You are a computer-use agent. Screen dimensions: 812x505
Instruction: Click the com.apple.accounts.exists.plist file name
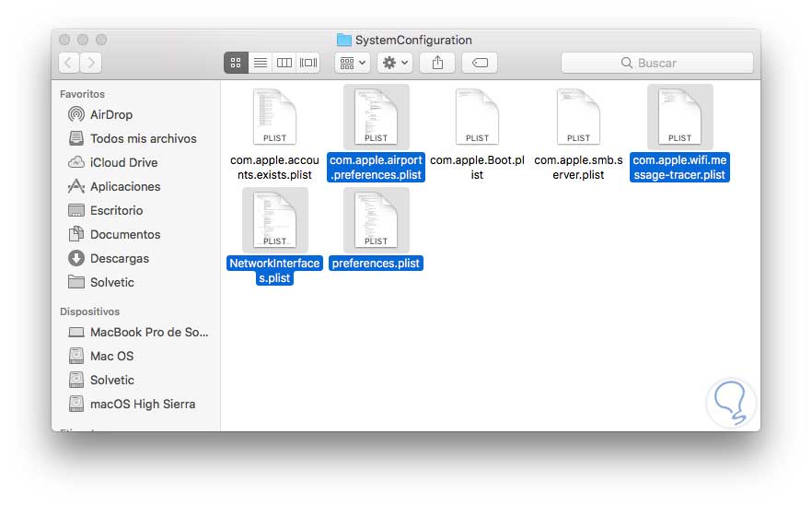point(274,168)
